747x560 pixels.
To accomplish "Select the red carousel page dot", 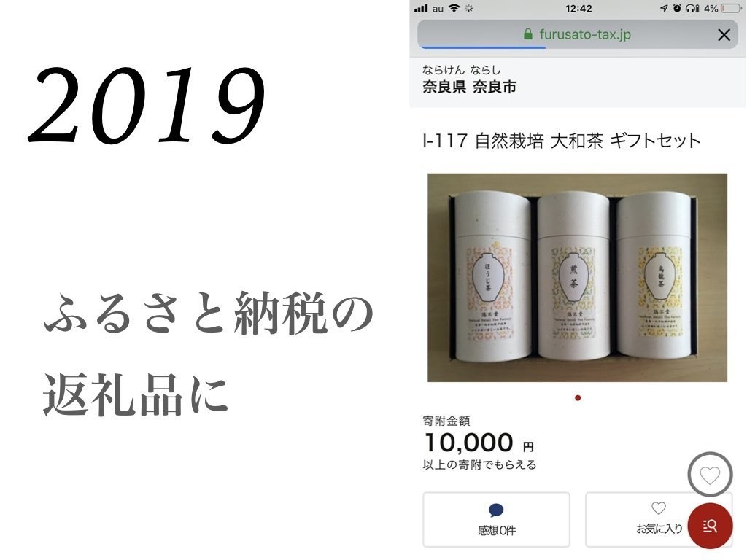I will click(x=578, y=397).
